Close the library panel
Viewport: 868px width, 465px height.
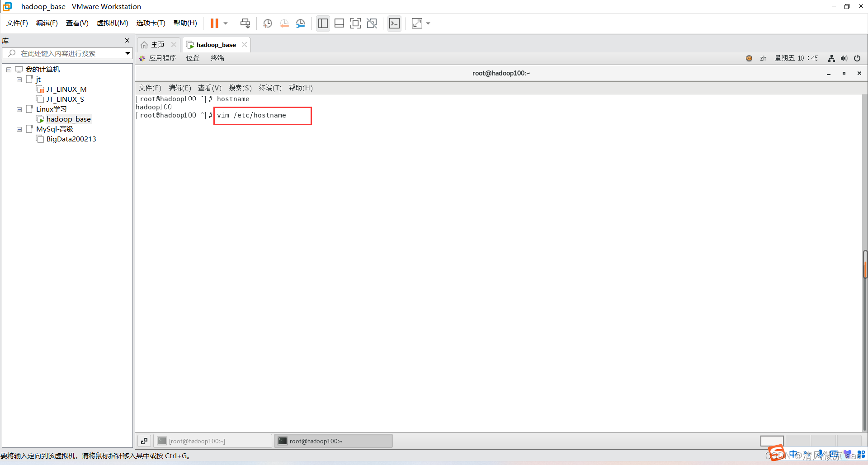[x=127, y=41]
